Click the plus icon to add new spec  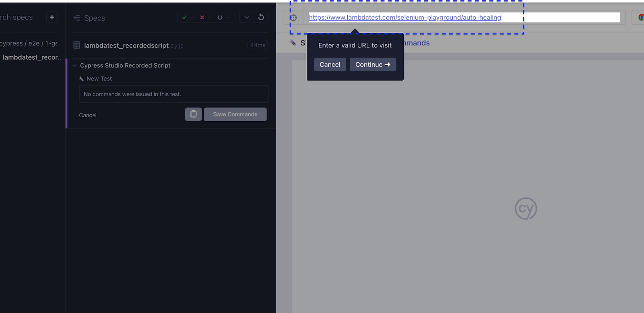click(52, 17)
